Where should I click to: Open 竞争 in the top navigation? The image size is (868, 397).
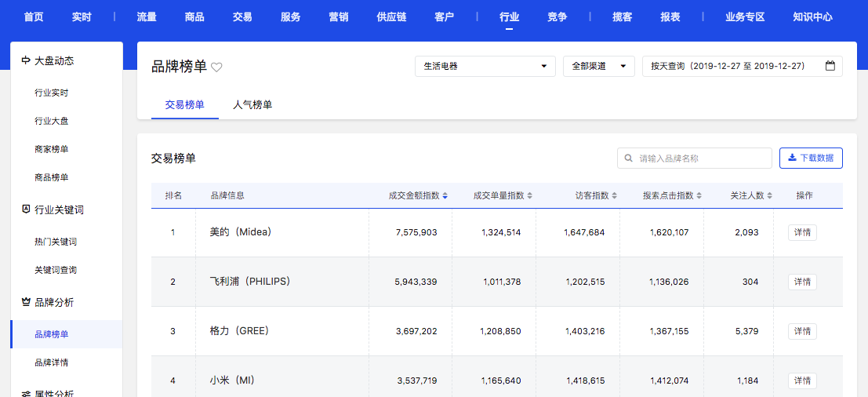pos(557,17)
